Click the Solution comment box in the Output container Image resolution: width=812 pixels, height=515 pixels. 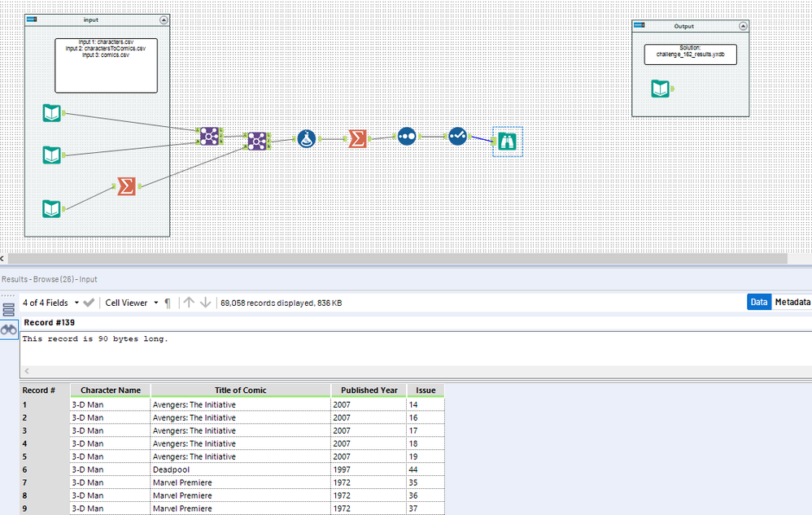(x=690, y=55)
